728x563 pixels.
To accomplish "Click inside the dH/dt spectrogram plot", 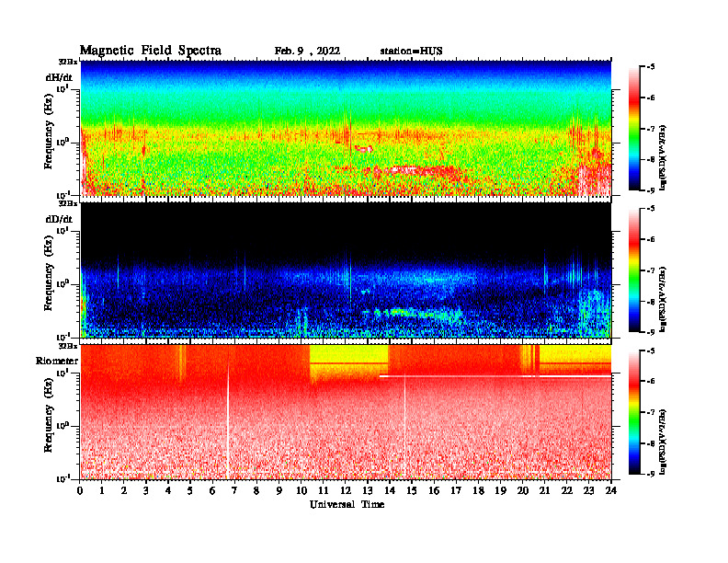I will [346, 128].
